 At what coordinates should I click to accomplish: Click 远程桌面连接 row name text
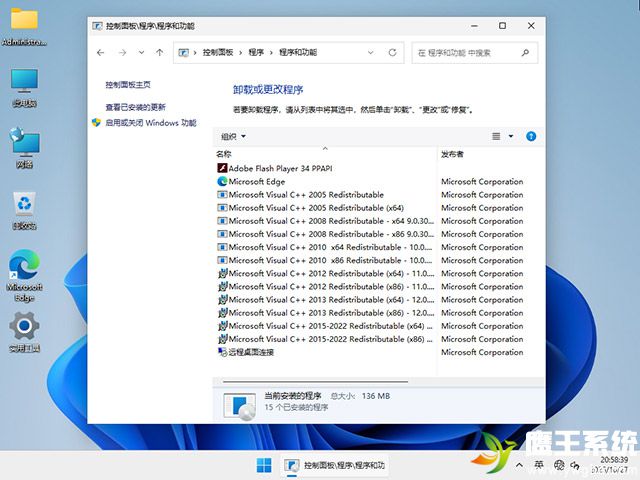[251, 352]
